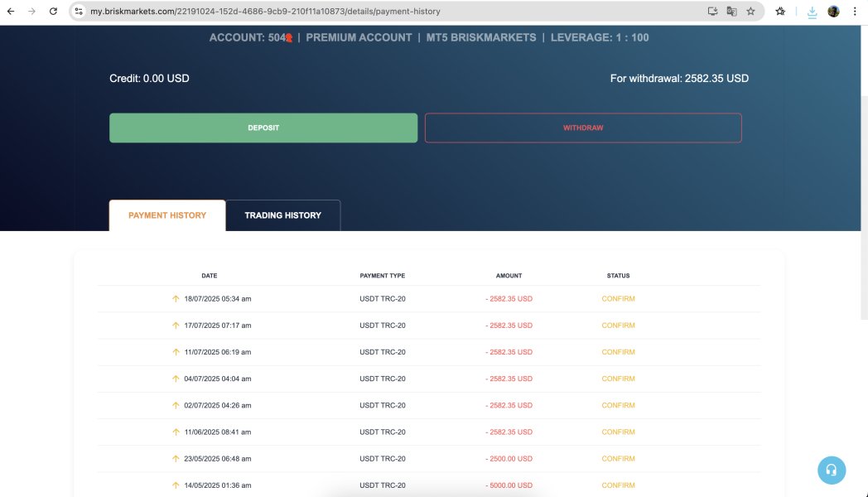
Task: Click the CONFIRM status for 23/05/2025 payment
Action: click(618, 459)
